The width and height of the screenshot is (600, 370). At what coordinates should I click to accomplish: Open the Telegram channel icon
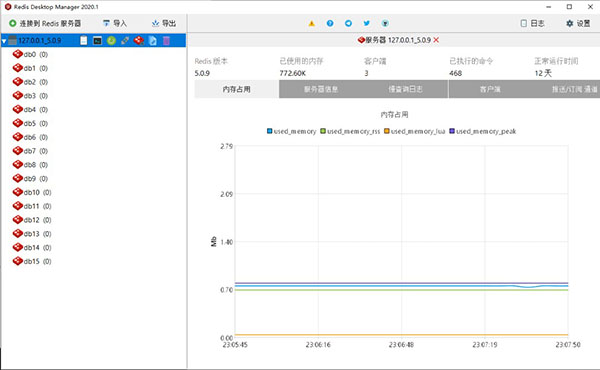point(348,23)
